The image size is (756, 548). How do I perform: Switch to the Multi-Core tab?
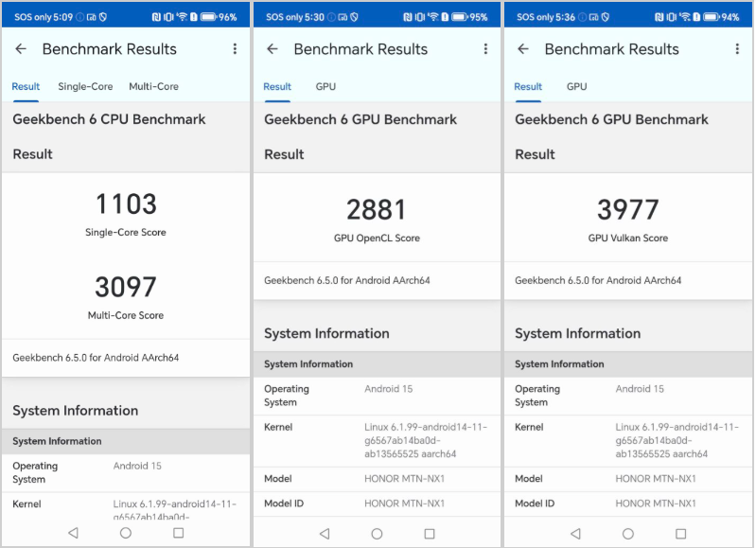tap(153, 86)
